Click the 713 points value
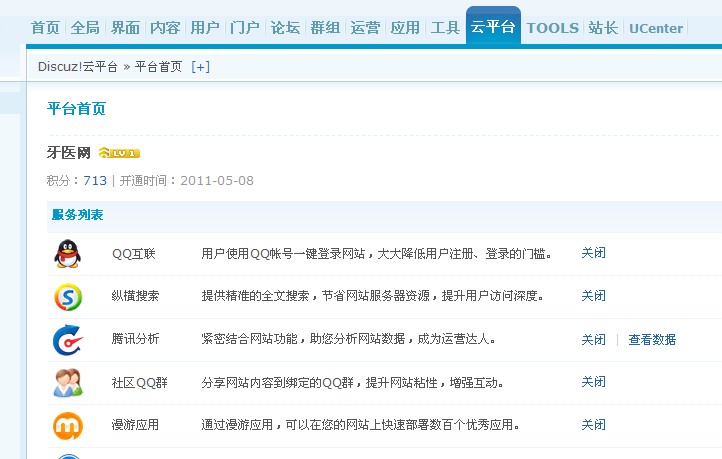The height and width of the screenshot is (459, 722). (95, 180)
